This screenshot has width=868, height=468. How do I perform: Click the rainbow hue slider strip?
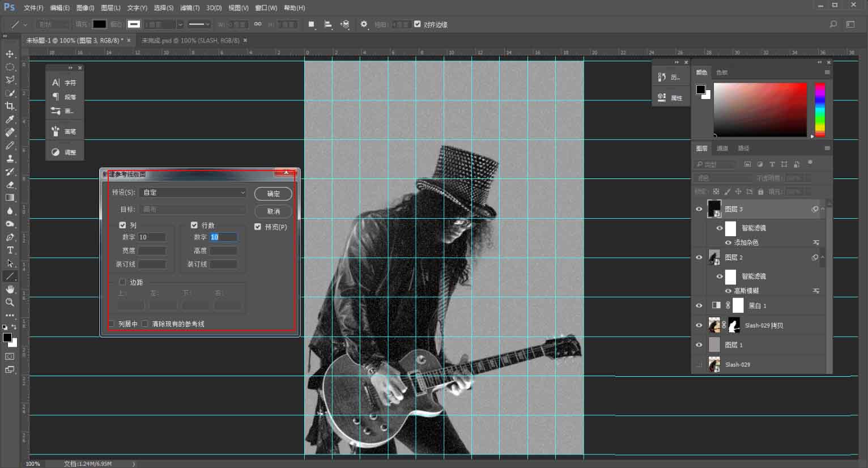click(820, 110)
